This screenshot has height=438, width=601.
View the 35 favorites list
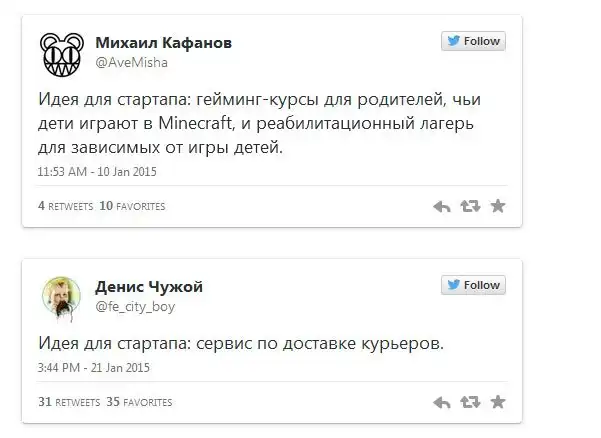tap(139, 402)
